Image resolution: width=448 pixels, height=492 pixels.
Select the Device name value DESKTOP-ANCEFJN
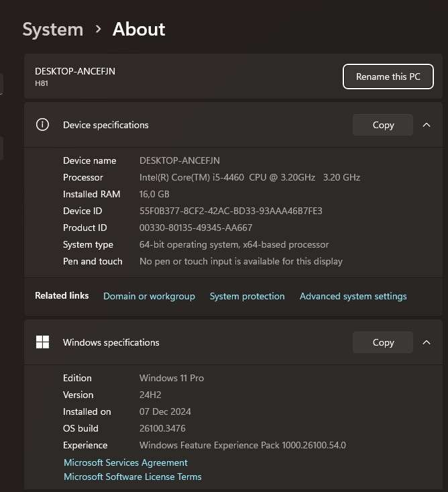(179, 160)
